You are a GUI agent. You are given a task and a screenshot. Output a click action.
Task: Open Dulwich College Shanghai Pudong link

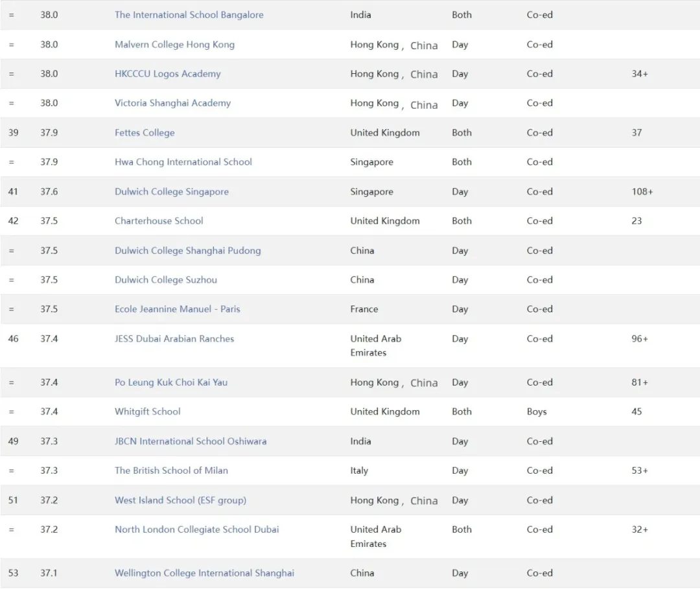(187, 251)
